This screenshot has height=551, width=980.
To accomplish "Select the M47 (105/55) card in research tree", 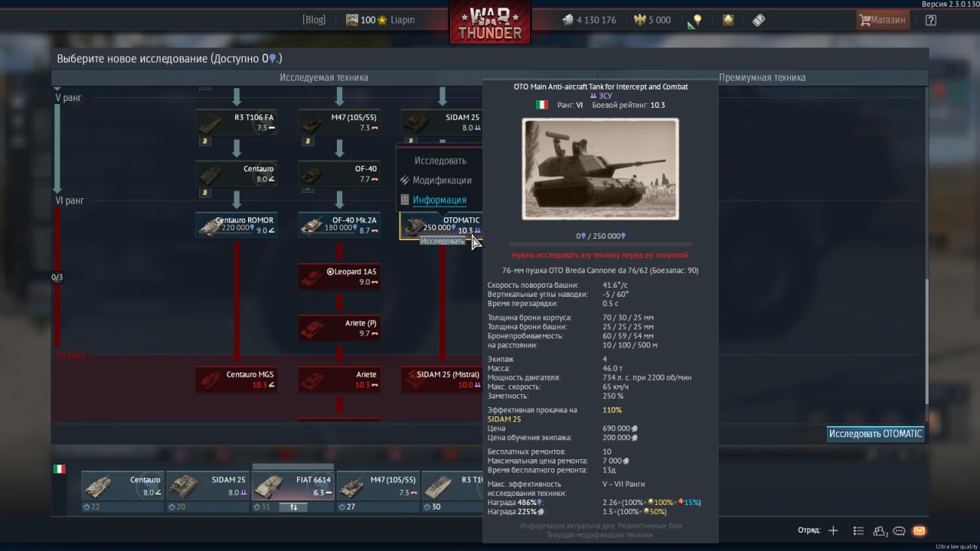I will (339, 122).
